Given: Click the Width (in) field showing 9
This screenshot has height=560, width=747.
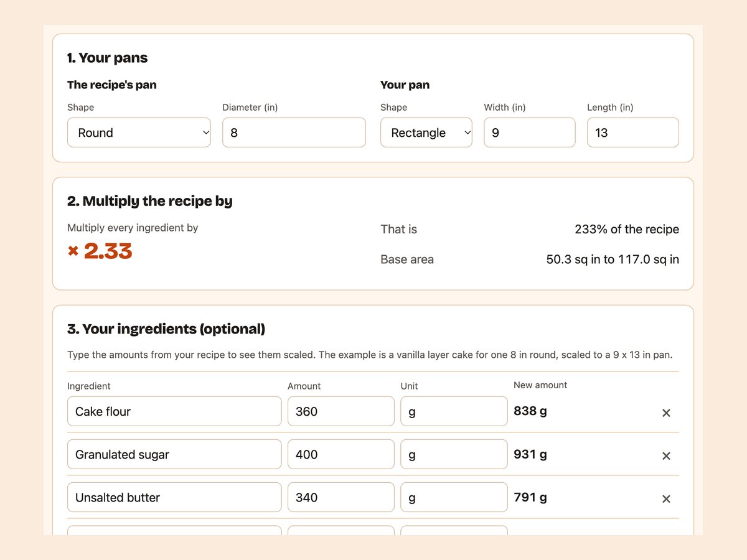Looking at the screenshot, I should tap(530, 133).
